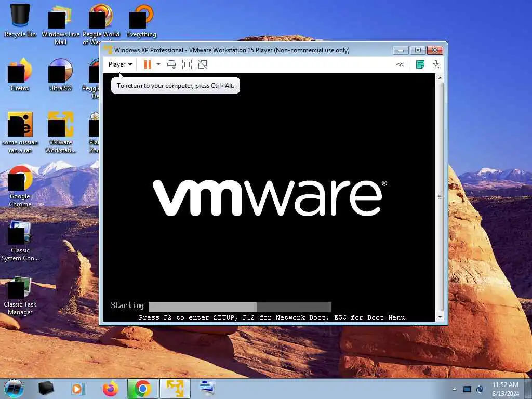Toggle the Unity mode toolbar icon
532x399 pixels.
(203, 64)
